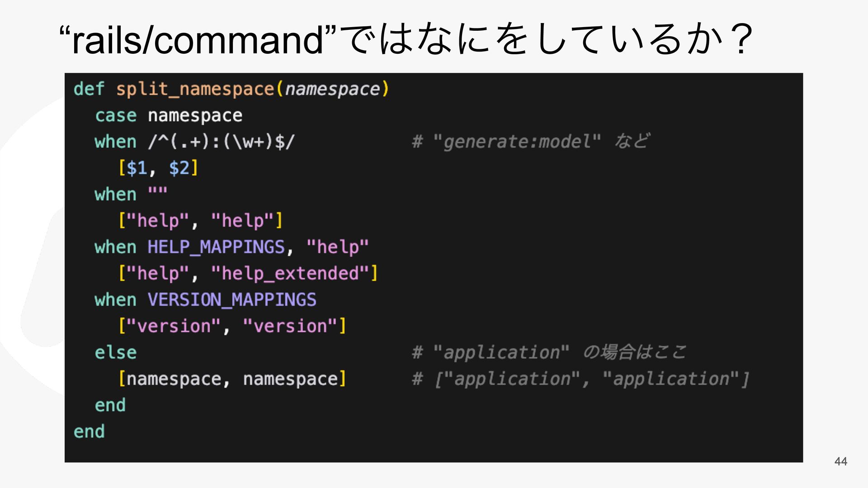The image size is (868, 488).
Task: Click the comment '# "generate:model" など'
Action: tap(531, 141)
